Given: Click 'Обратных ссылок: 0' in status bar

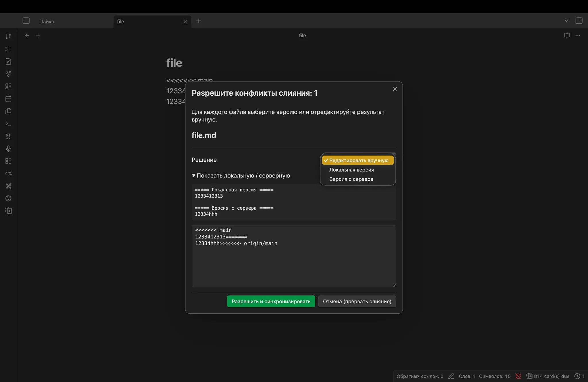Looking at the screenshot, I should pos(420,376).
